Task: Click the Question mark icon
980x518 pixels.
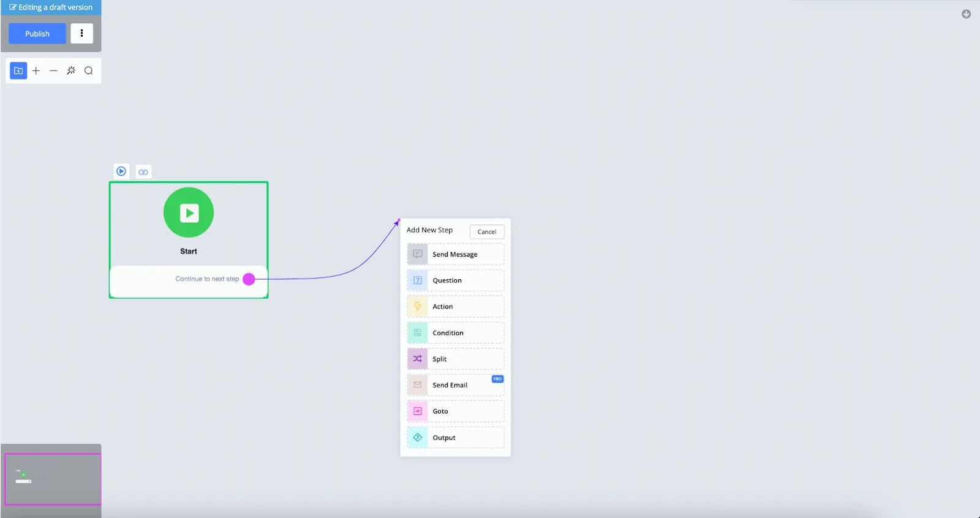Action: click(x=418, y=280)
